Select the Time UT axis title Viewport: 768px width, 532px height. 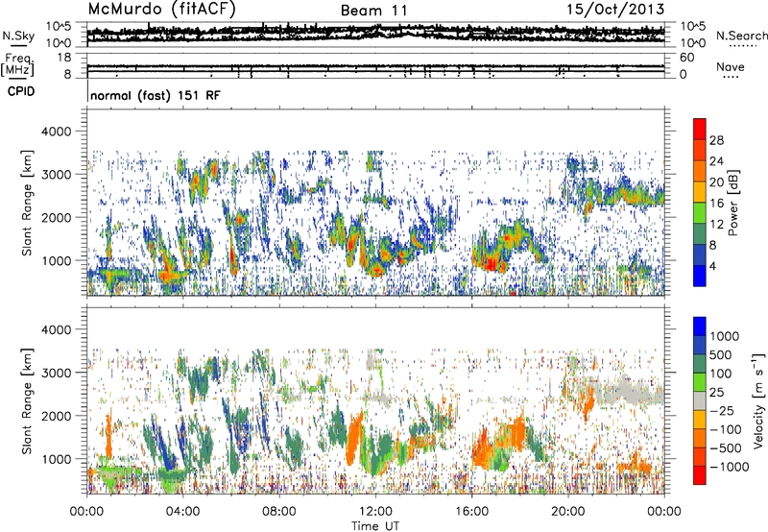click(x=375, y=526)
